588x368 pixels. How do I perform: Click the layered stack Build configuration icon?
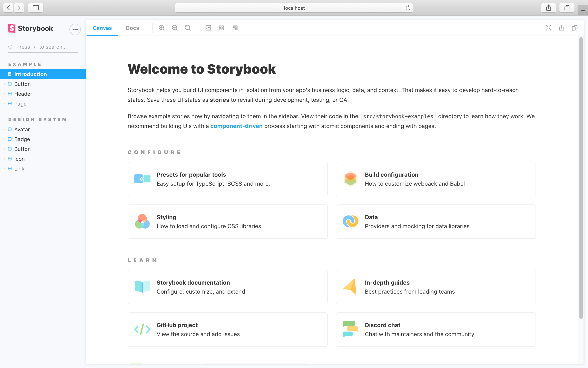click(x=350, y=179)
